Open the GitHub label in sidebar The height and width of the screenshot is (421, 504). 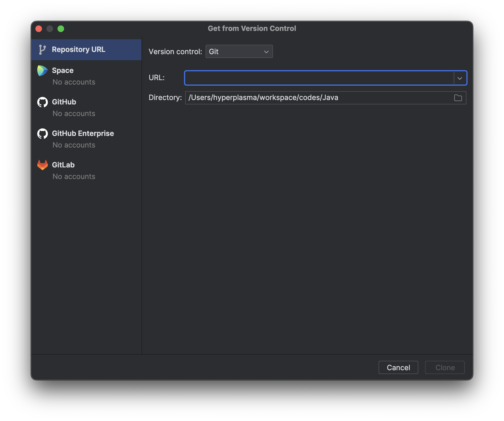[x=64, y=102]
